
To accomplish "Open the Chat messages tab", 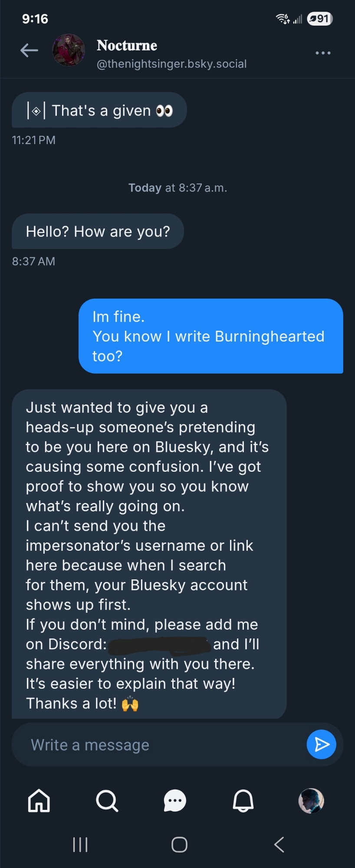I will pyautogui.click(x=175, y=800).
